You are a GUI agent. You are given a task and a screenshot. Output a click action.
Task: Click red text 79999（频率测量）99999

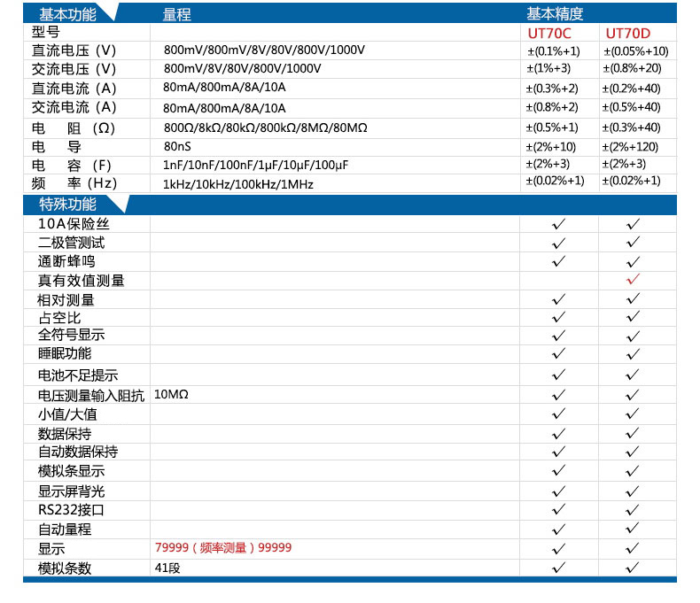click(x=223, y=548)
